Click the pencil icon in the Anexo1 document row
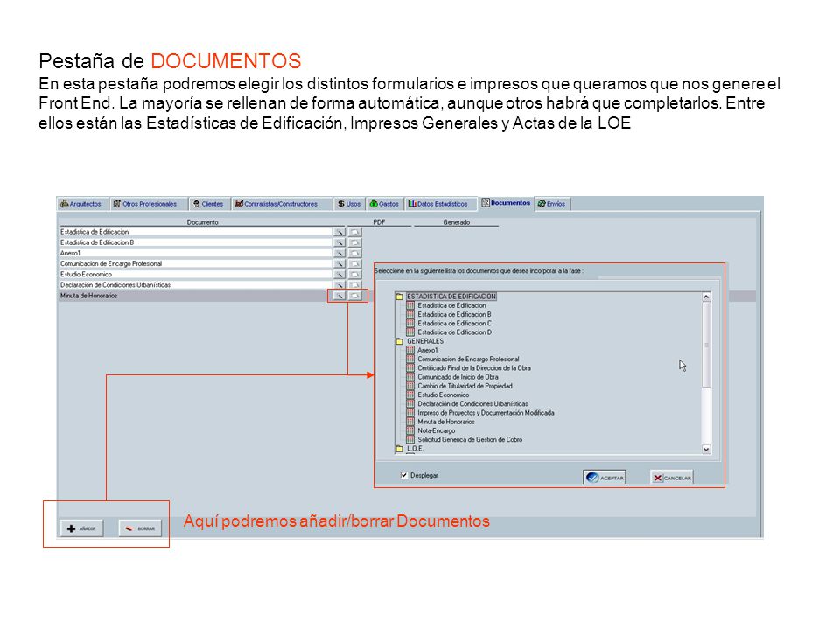Screen dimensions: 840x630 click(339, 254)
